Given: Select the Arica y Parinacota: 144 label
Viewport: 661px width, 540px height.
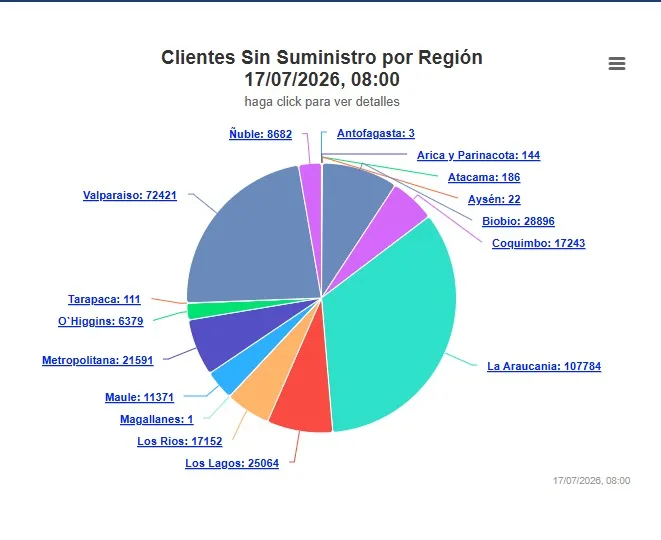Looking at the screenshot, I should 478,155.
